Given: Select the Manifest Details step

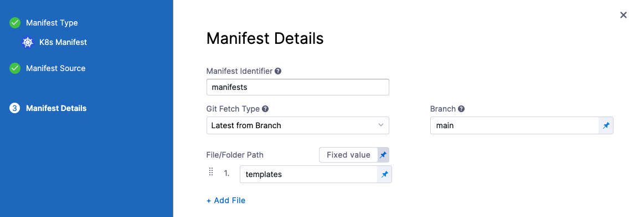Looking at the screenshot, I should pyautogui.click(x=56, y=108).
